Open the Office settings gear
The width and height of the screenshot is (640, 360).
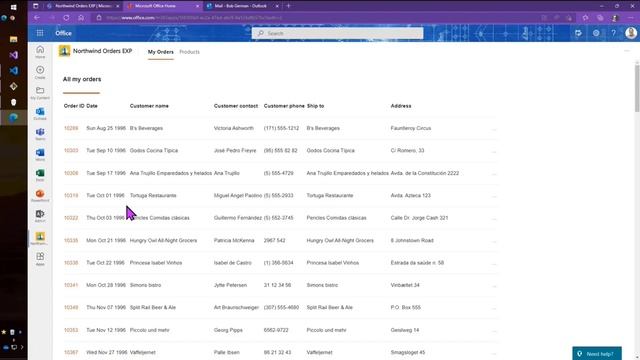click(x=596, y=33)
